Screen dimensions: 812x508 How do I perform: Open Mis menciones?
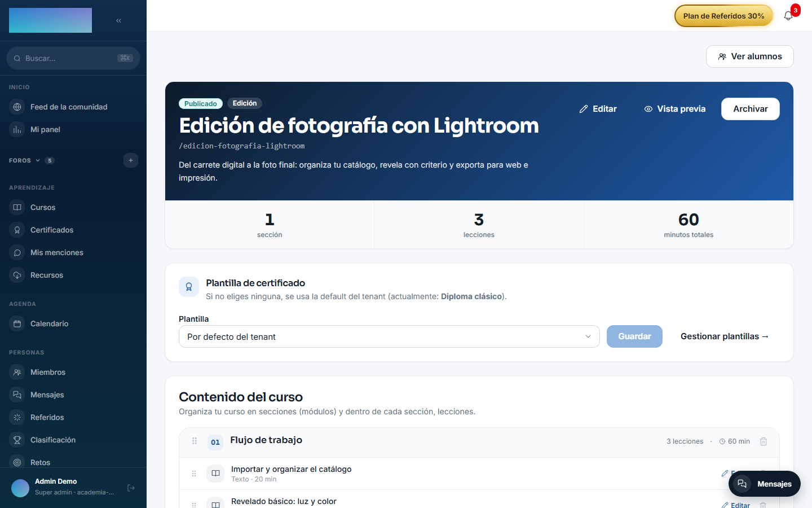click(x=73, y=252)
